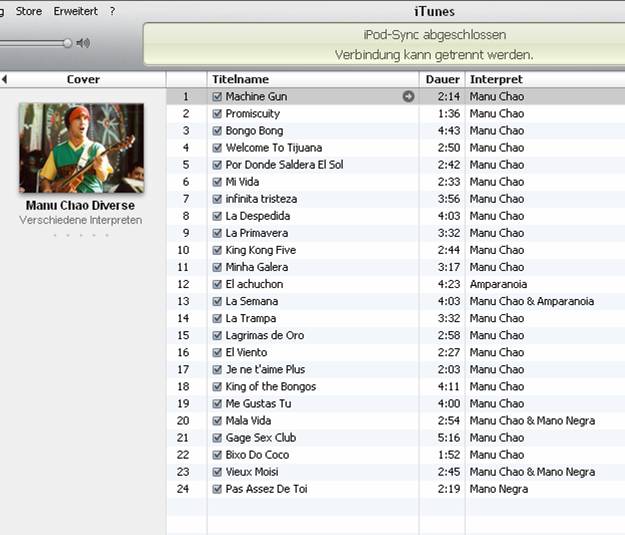The image size is (625, 535).
Task: Toggle the King of the Bongos checkbox
Action: click(x=217, y=387)
